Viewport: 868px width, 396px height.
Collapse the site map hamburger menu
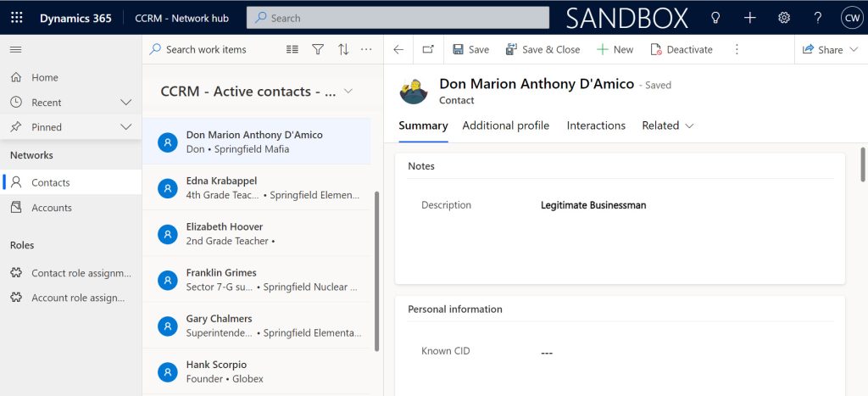point(15,49)
